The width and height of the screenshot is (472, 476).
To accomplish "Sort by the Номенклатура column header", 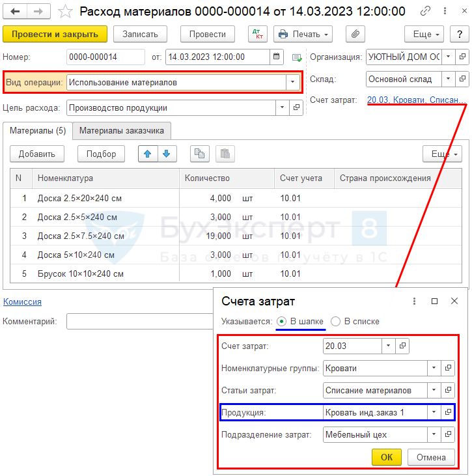I will click(x=105, y=178).
